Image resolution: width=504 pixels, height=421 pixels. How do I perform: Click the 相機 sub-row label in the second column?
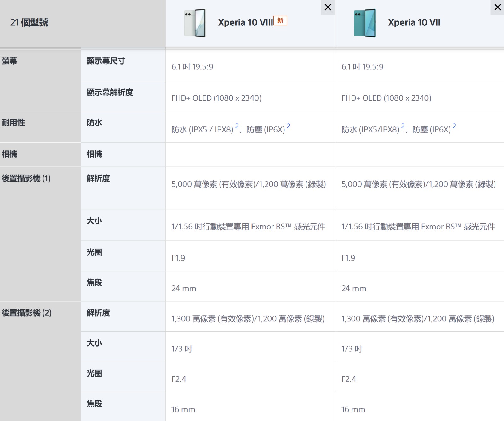click(94, 154)
